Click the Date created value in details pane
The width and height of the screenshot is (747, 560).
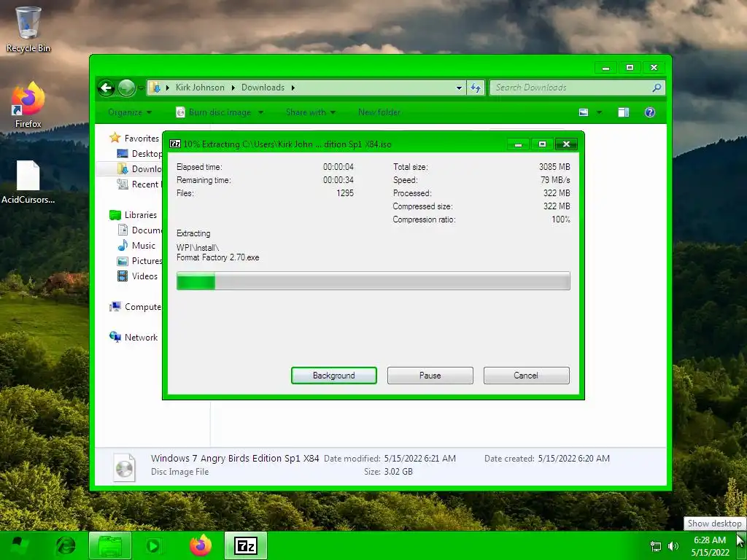[x=573, y=459]
